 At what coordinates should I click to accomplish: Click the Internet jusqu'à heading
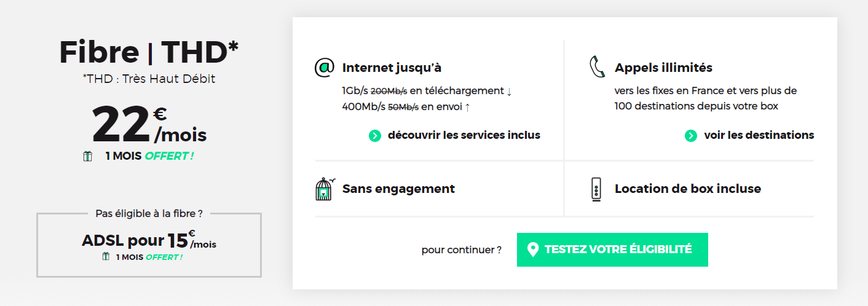point(392,68)
